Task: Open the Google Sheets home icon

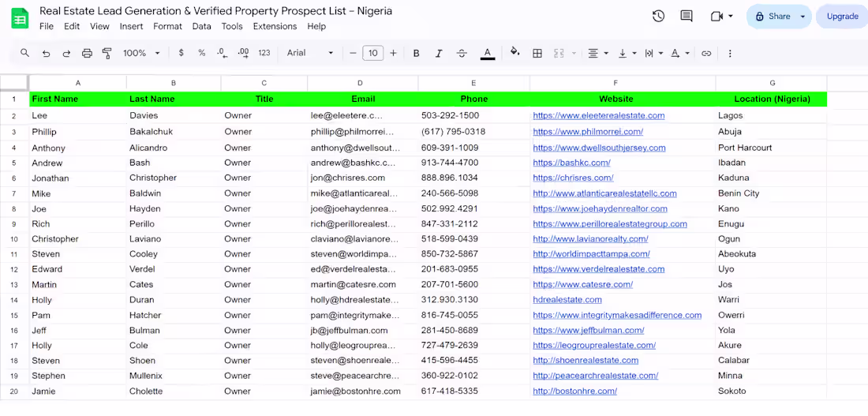Action: coord(20,18)
